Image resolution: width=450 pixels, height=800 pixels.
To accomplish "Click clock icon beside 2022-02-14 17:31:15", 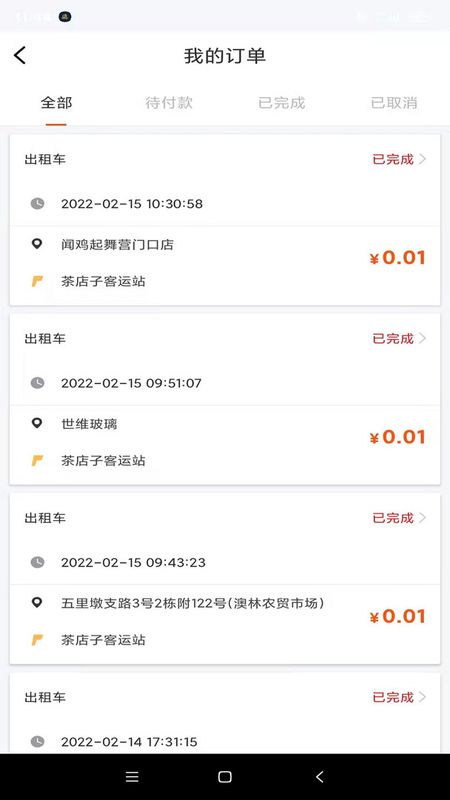I will pos(37,741).
